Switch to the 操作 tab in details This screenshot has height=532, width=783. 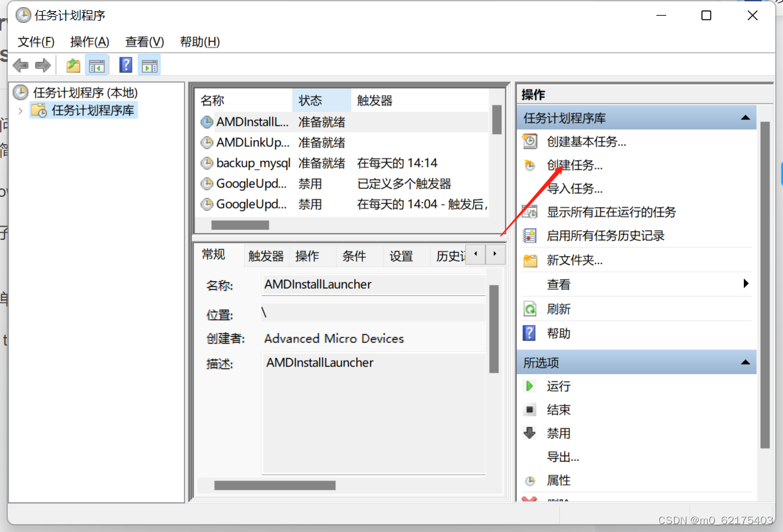[x=307, y=256]
